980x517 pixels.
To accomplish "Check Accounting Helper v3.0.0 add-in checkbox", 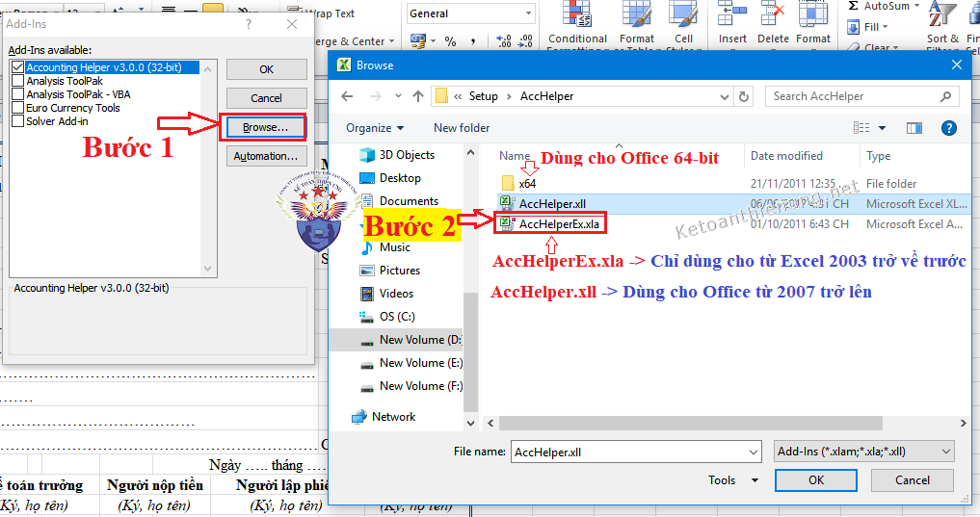I will click(x=18, y=67).
